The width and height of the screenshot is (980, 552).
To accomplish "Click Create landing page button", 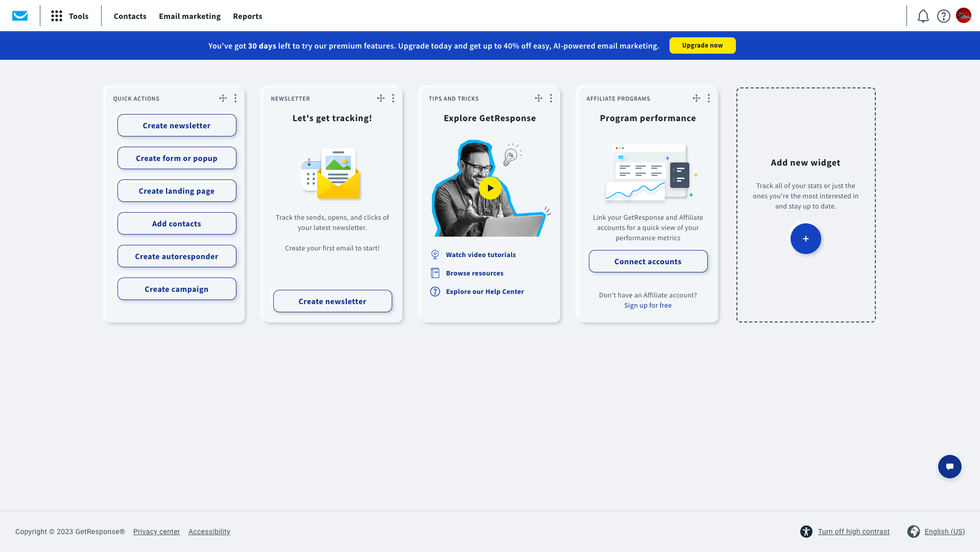I will (x=177, y=191).
